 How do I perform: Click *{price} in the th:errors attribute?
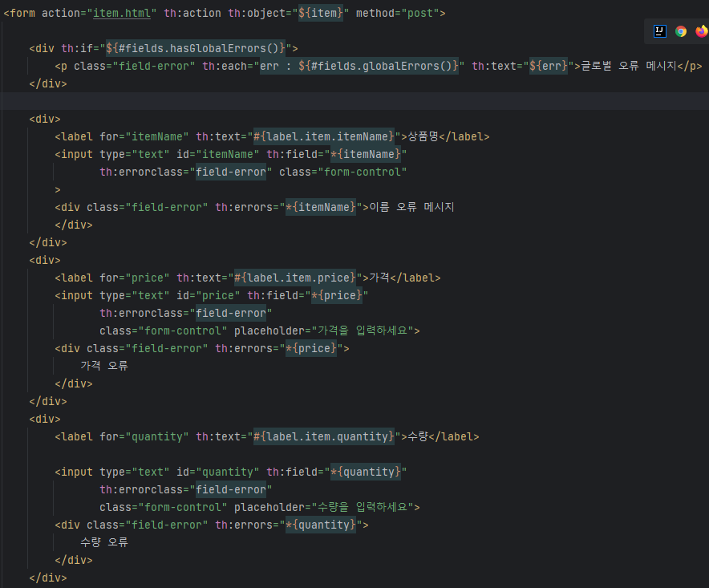tap(310, 348)
